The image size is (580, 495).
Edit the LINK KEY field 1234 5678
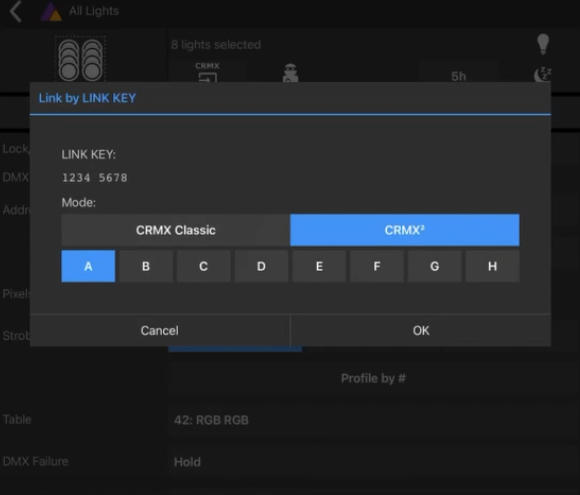(x=95, y=178)
